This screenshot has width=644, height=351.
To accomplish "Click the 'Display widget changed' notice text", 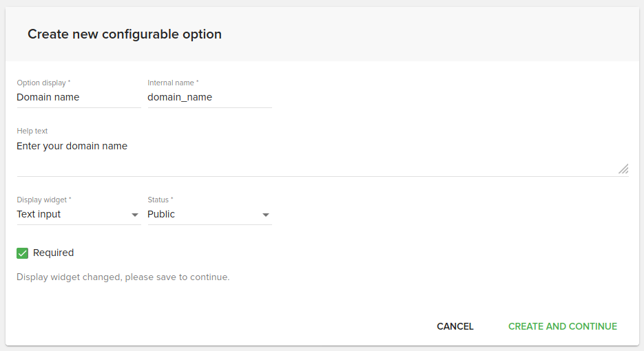I will (x=123, y=278).
